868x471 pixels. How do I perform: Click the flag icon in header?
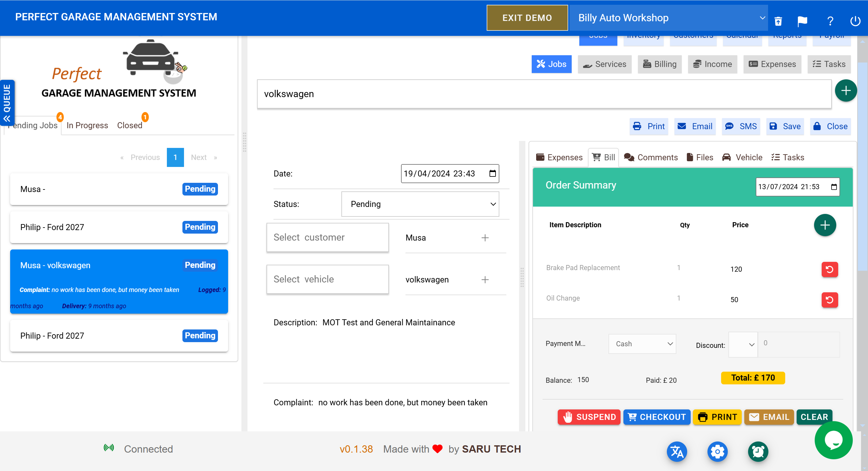(x=802, y=21)
